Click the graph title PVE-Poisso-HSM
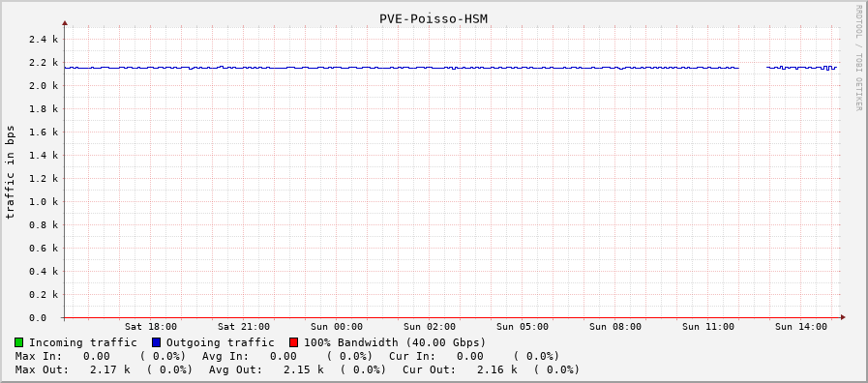The width and height of the screenshot is (868, 383). [x=434, y=18]
